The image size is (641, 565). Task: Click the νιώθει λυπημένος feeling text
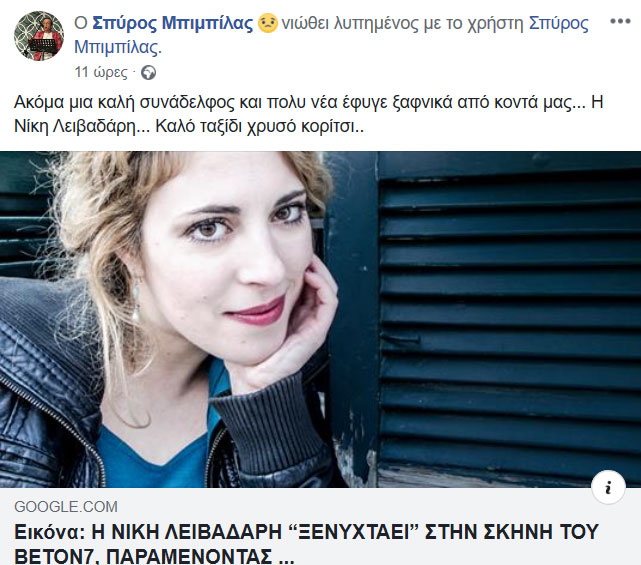point(350,23)
